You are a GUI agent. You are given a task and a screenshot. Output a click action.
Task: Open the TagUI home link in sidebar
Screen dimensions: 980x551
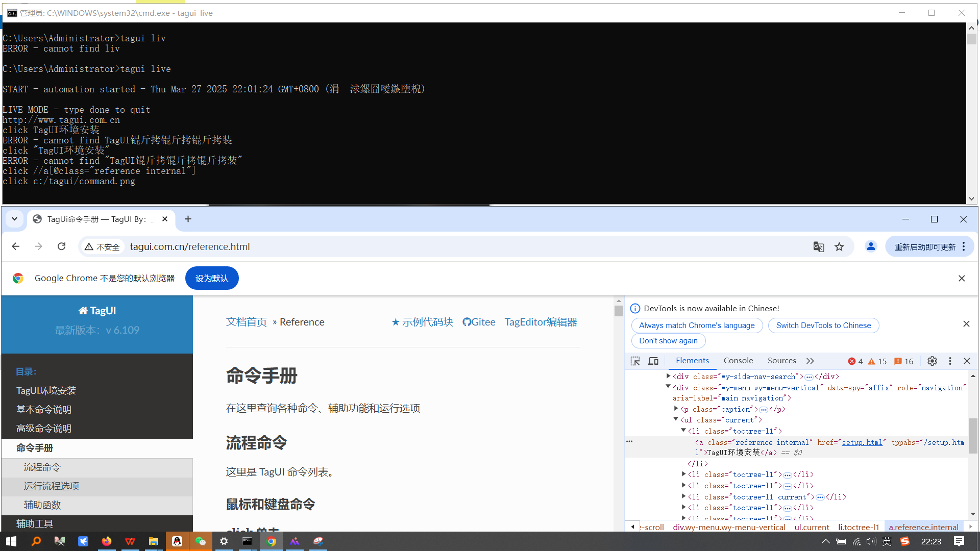point(97,311)
